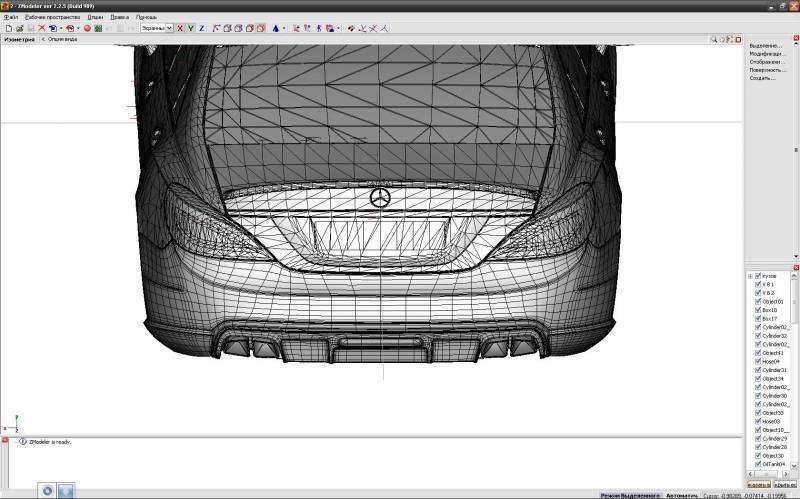This screenshot has width=800, height=499.
Task: Open the import icon's dropdown arrow
Action: tap(61, 29)
